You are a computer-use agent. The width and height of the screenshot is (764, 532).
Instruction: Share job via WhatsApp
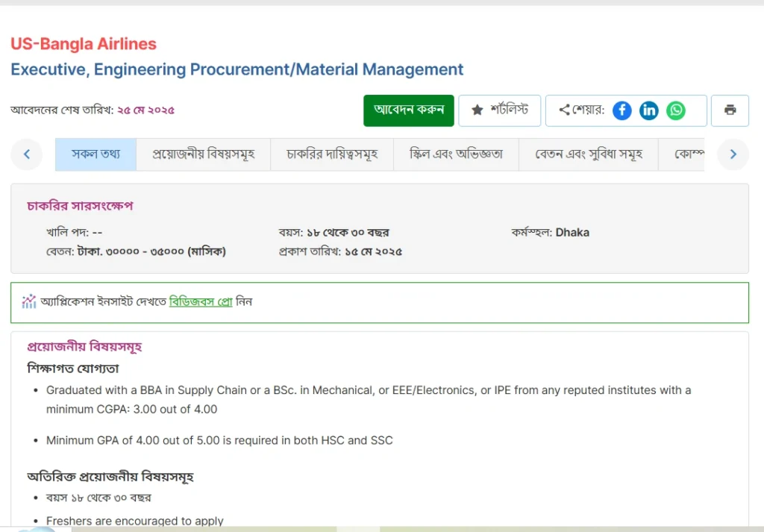pyautogui.click(x=676, y=110)
